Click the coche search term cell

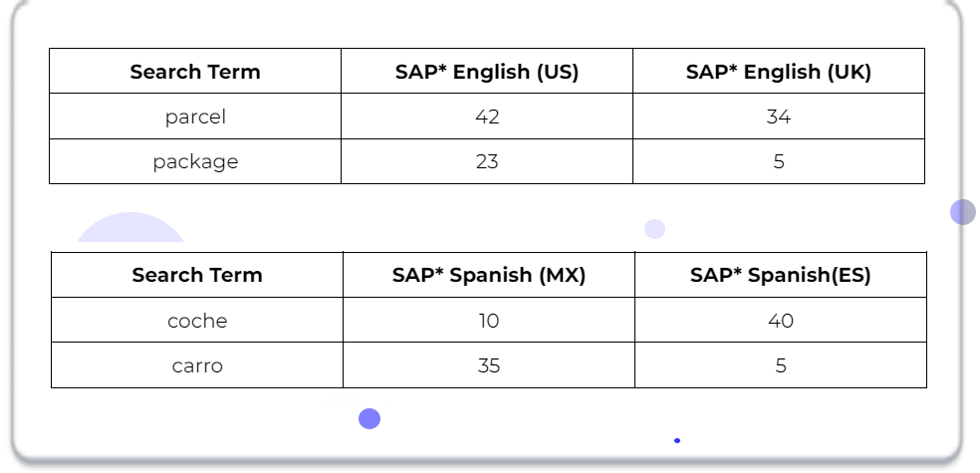point(197,320)
